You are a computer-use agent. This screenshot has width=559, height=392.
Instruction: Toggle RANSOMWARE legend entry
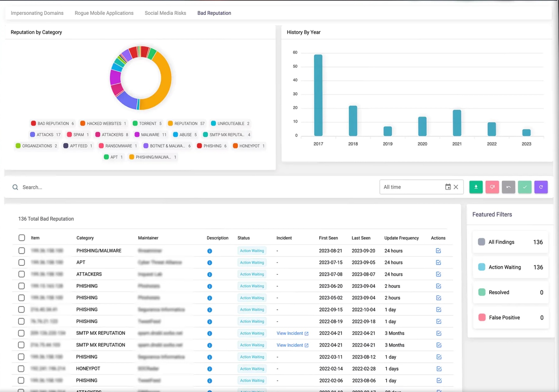pyautogui.click(x=118, y=146)
